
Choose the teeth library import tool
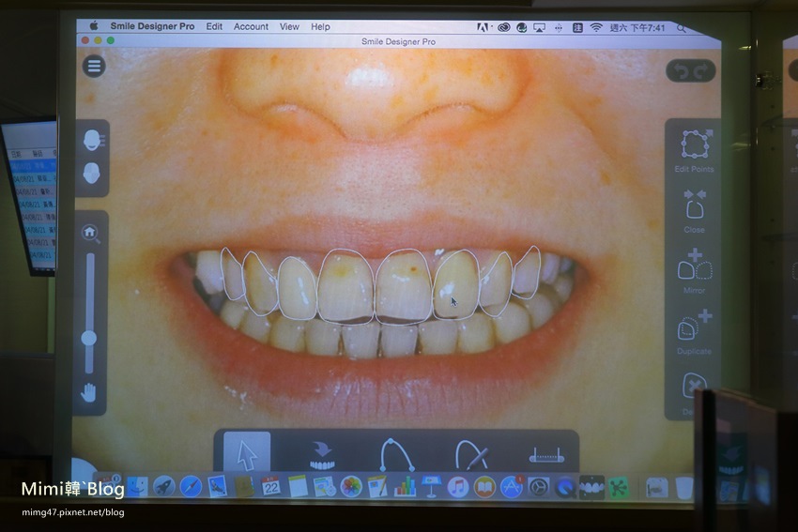(x=322, y=455)
